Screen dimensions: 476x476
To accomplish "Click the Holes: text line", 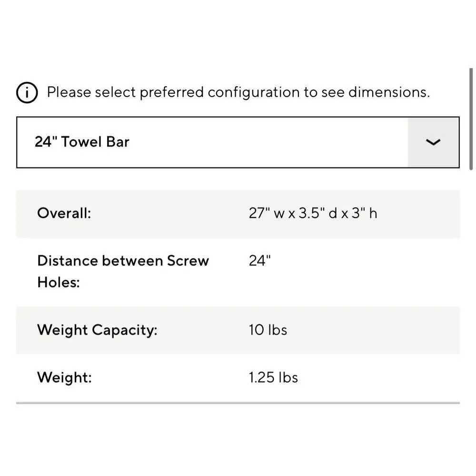I will (x=58, y=283).
